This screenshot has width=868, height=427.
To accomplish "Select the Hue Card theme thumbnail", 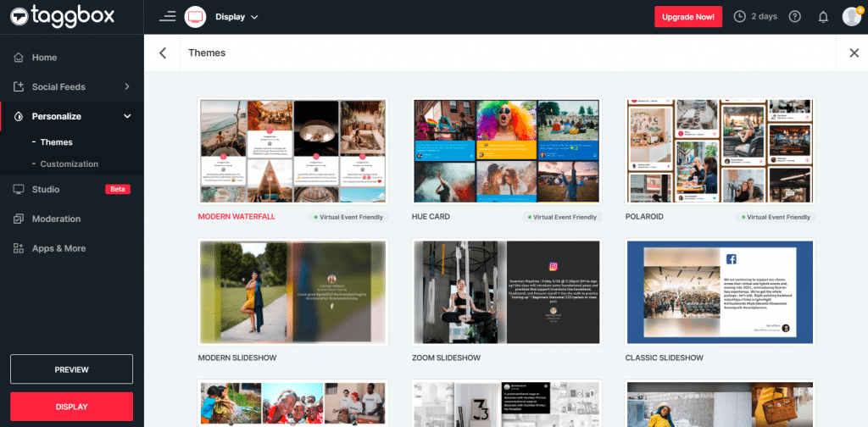I will tap(505, 151).
